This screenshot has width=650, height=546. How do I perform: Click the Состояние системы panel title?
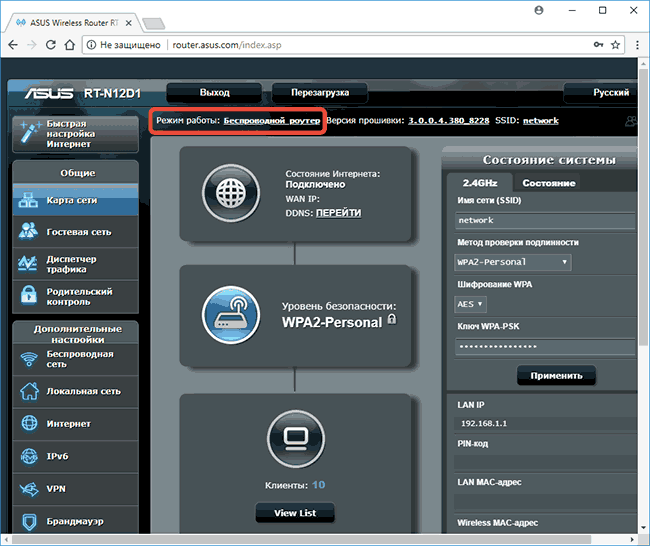[x=549, y=160]
